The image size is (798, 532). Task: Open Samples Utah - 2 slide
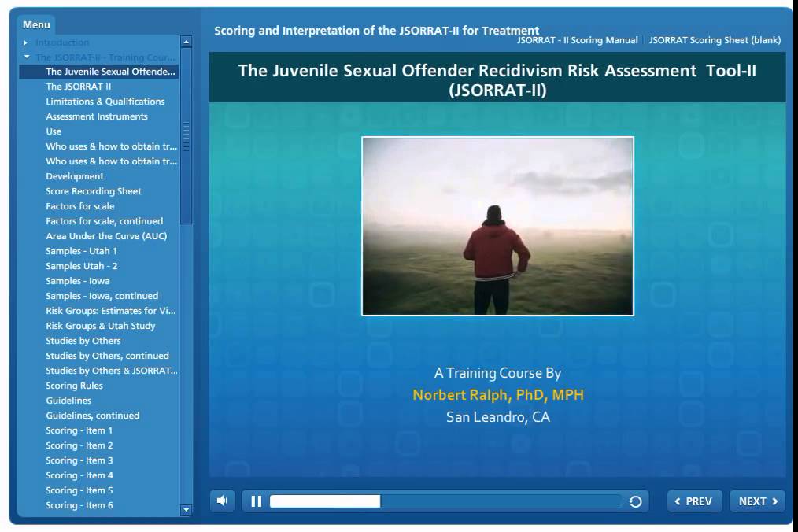click(81, 266)
